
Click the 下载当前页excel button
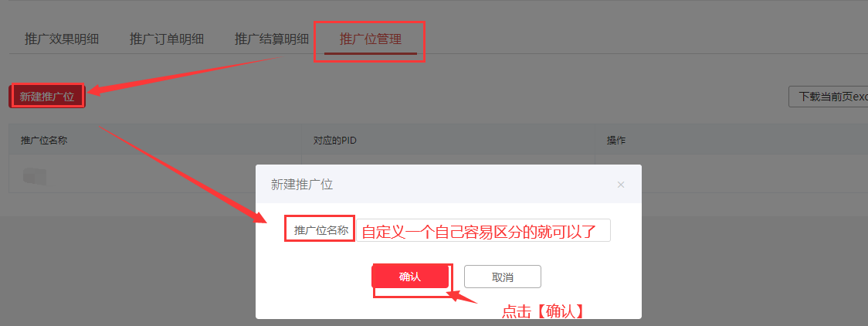[828, 97]
